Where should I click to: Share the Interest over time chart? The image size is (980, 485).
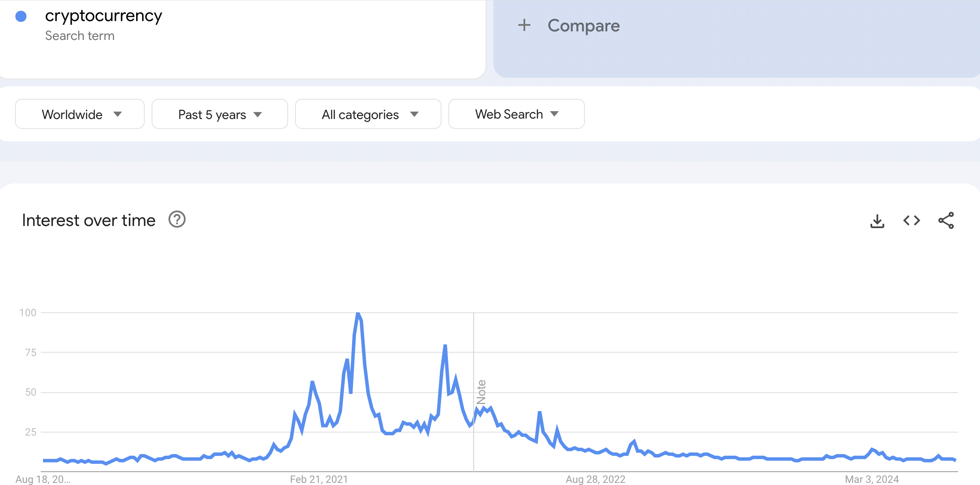coord(947,220)
